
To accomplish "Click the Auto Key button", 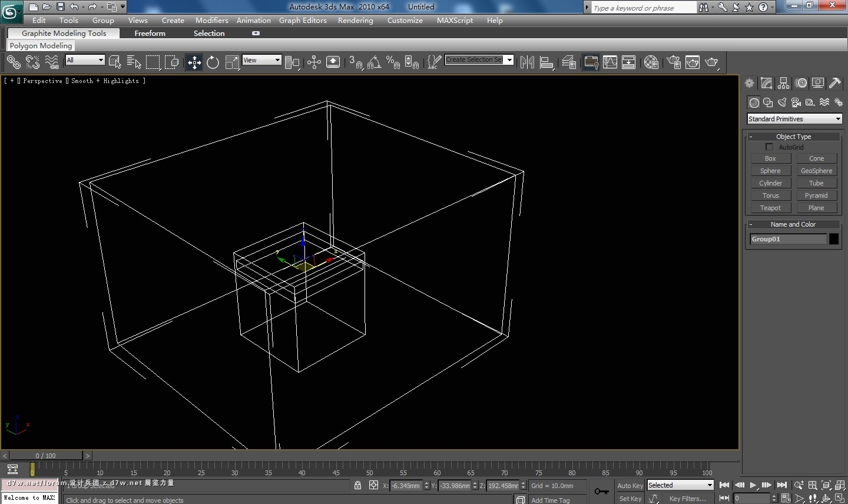I will (630, 486).
